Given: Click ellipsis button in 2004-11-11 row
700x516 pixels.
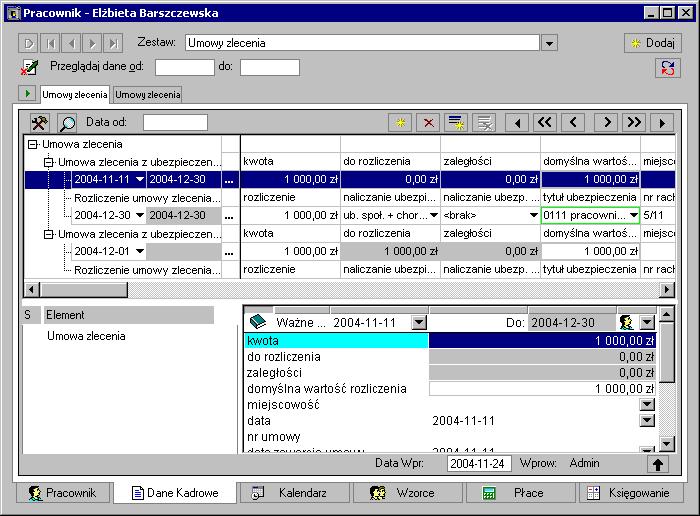Looking at the screenshot, I should [229, 180].
